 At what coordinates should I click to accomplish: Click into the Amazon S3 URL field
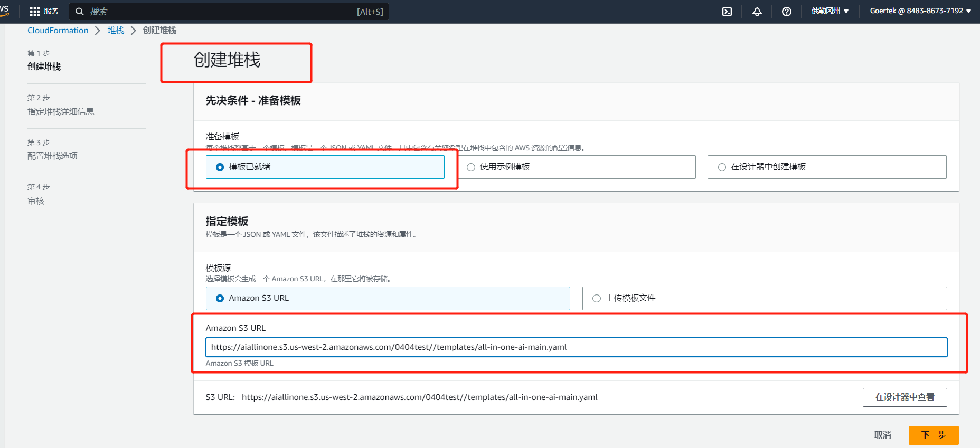coord(576,347)
